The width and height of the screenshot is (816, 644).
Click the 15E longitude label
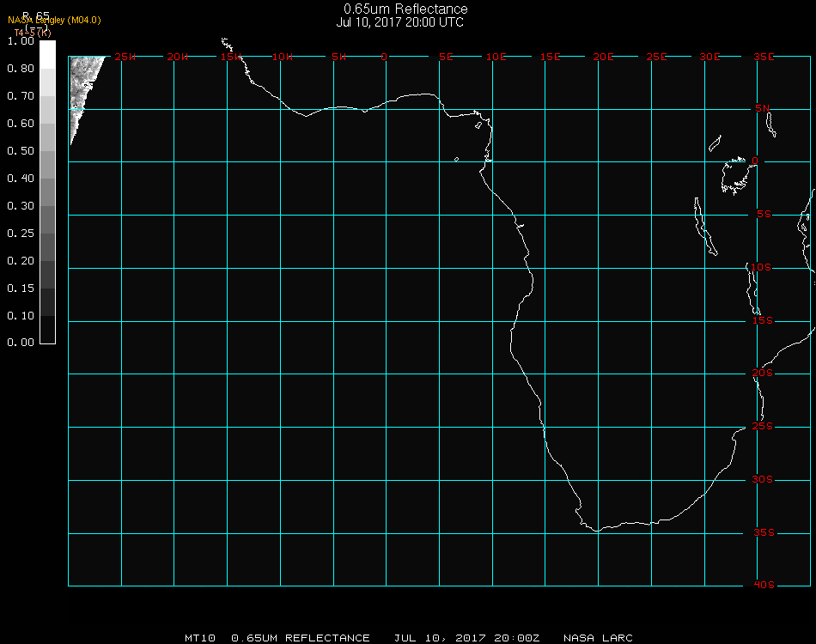tap(550, 57)
